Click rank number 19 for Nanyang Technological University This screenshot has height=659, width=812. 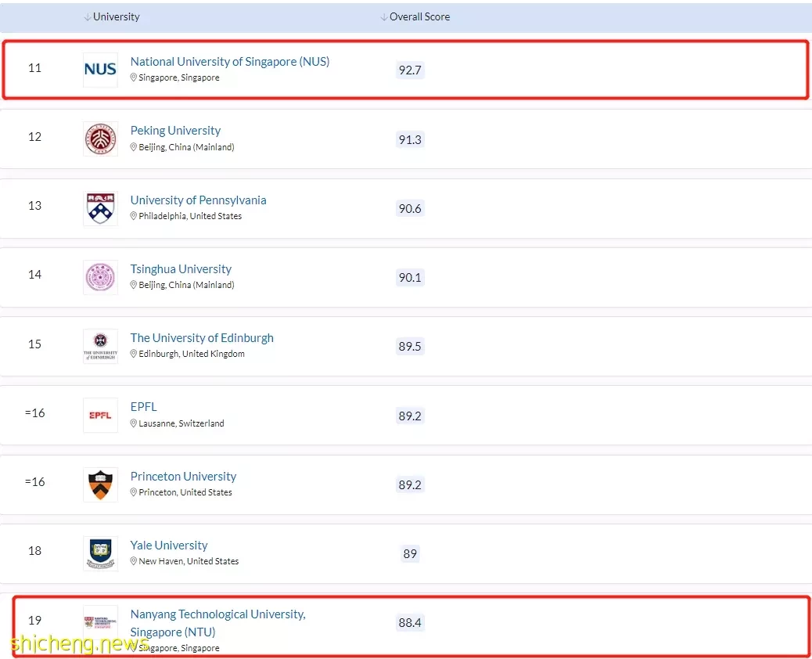pyautogui.click(x=34, y=620)
